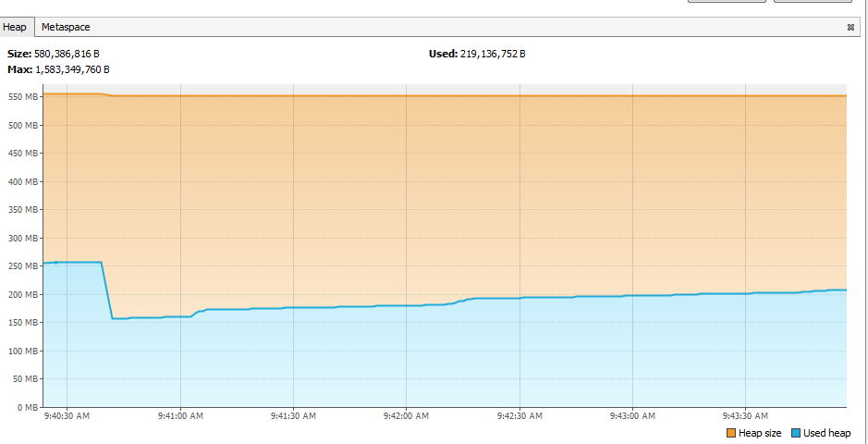
Task: Click the 9:41:00 AM time axis label
Action: click(180, 416)
